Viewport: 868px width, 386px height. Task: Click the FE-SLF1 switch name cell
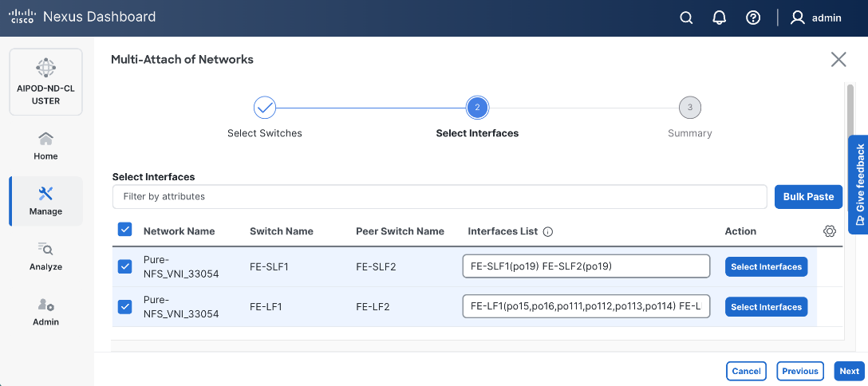point(270,267)
